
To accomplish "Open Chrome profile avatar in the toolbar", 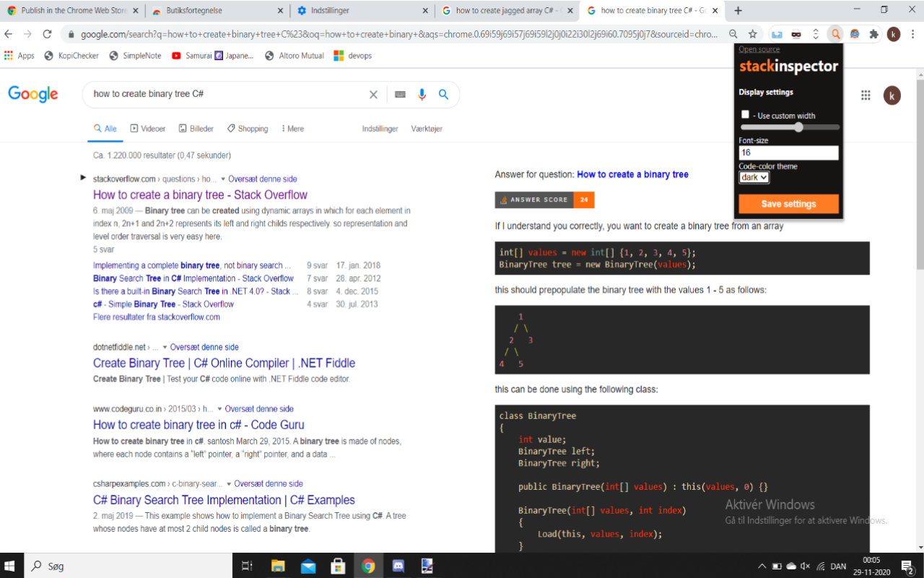I will point(894,34).
